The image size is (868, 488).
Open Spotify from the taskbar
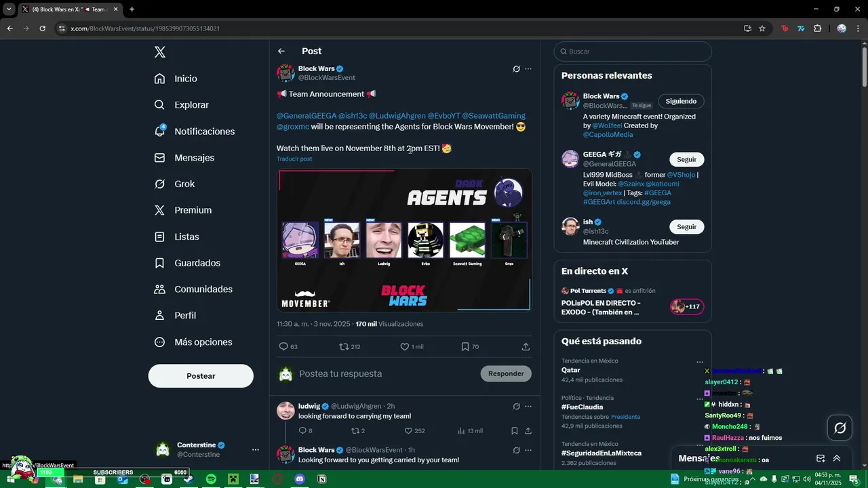[x=211, y=479]
